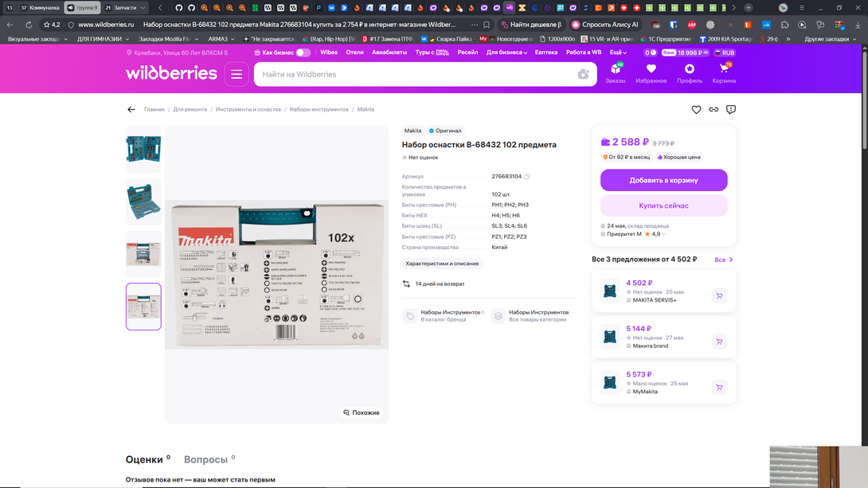Viewport: 868px width, 488px height.
Task: Click the report/complaint icon near share
Action: pos(731,110)
